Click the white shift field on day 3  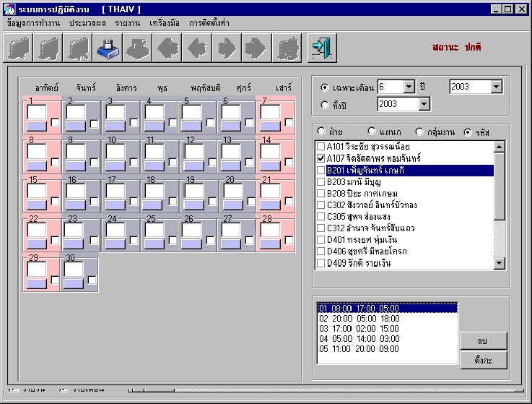pyautogui.click(x=115, y=113)
